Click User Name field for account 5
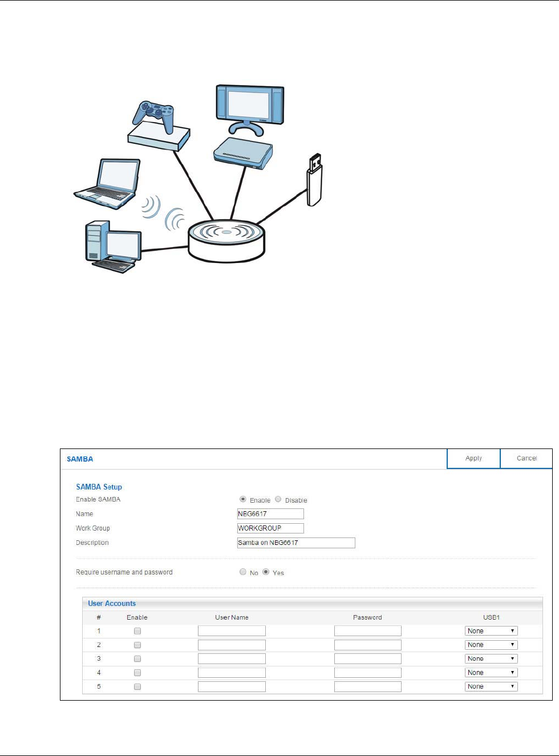Viewport: 559px width, 756px height. click(x=232, y=687)
